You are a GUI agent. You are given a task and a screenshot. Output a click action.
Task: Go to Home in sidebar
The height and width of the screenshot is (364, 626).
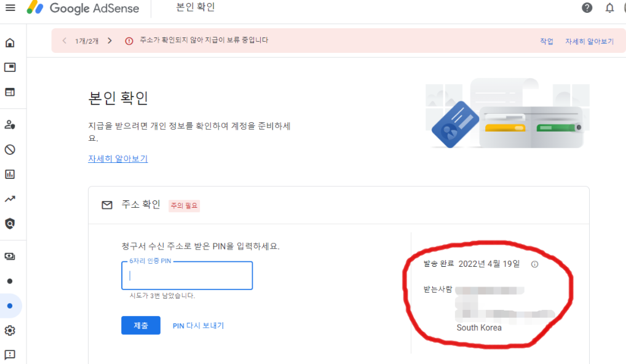(10, 43)
